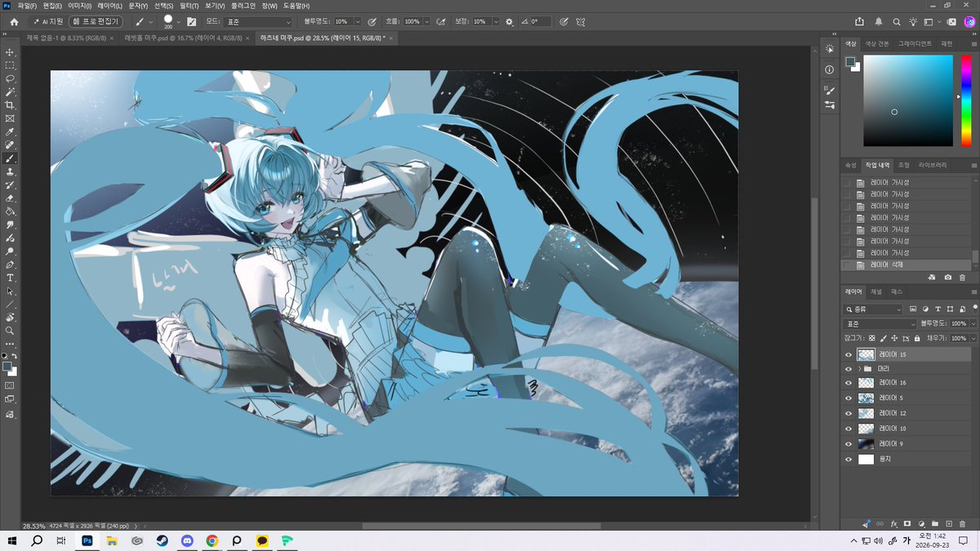The width and height of the screenshot is (980, 551).
Task: Delete layer with trash icon in Layers panel
Action: coord(960,523)
